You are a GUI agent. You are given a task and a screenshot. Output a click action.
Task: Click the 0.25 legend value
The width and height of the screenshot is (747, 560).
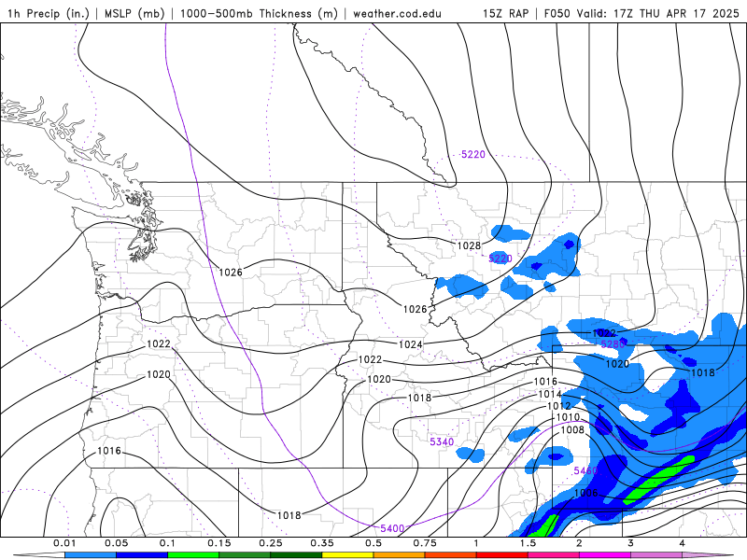tap(271, 543)
